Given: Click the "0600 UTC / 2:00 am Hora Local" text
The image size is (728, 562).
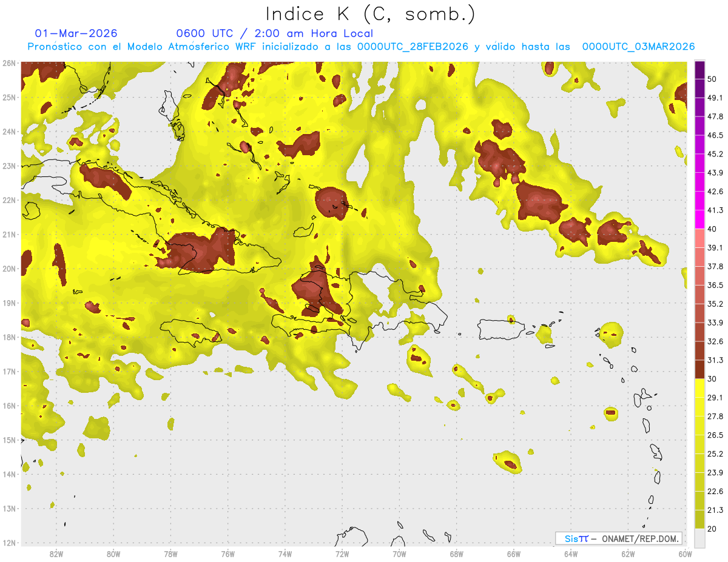Looking at the screenshot, I should coord(274,33).
